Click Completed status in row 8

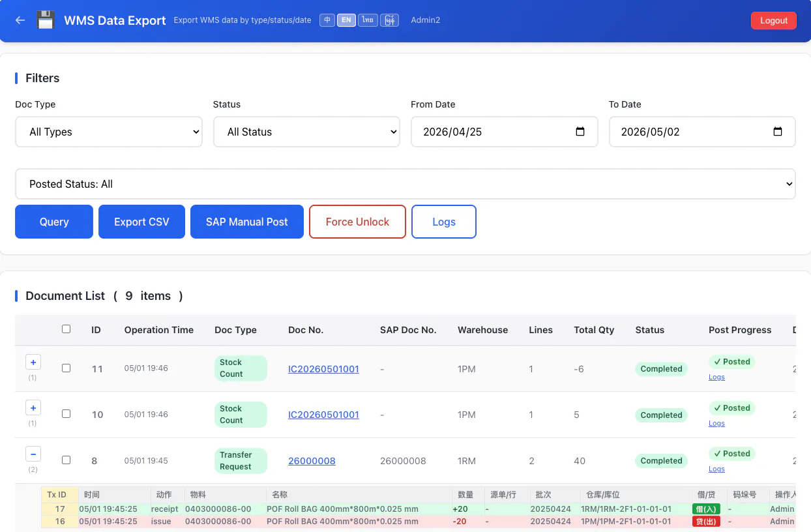pos(661,461)
